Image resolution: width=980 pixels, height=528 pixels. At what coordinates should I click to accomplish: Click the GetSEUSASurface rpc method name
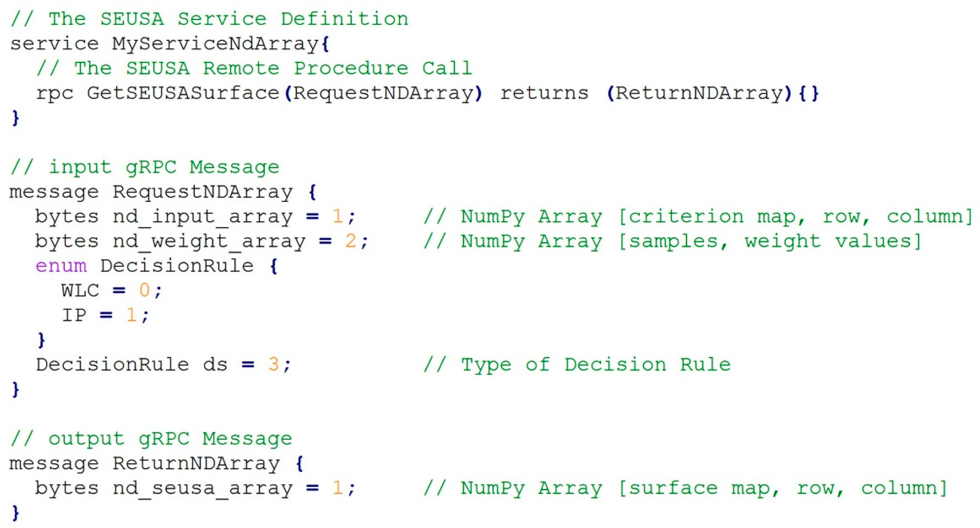point(183,93)
